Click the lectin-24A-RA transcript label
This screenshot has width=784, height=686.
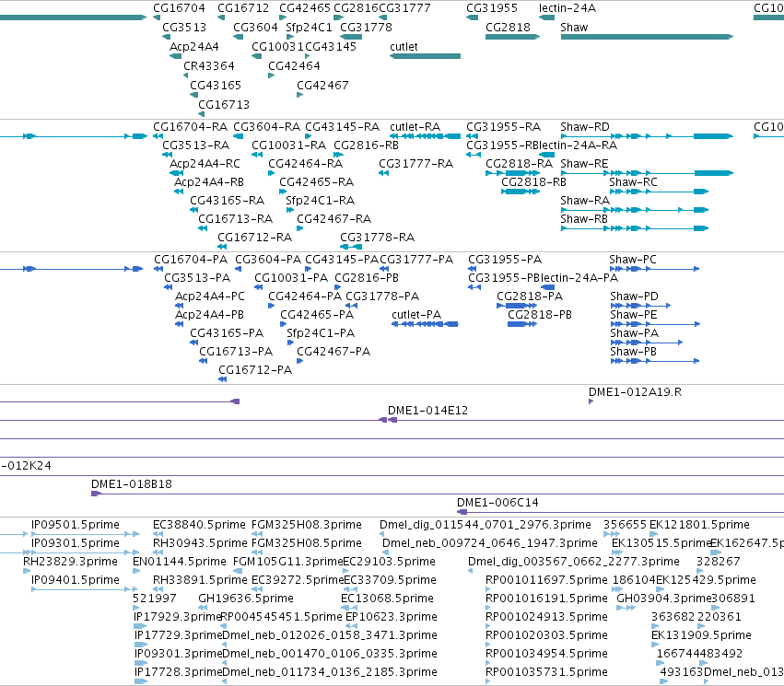point(578,145)
